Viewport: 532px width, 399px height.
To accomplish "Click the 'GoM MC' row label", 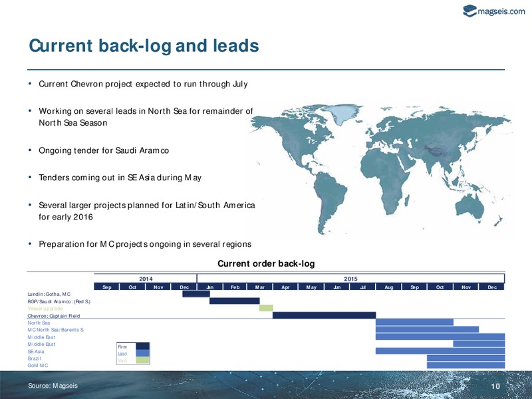I will (38, 365).
